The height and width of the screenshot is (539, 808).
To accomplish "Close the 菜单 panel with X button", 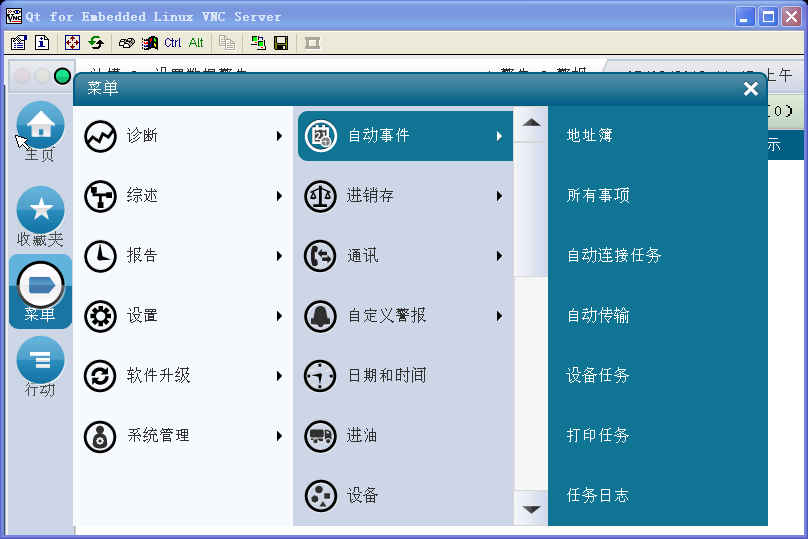I will click(751, 89).
